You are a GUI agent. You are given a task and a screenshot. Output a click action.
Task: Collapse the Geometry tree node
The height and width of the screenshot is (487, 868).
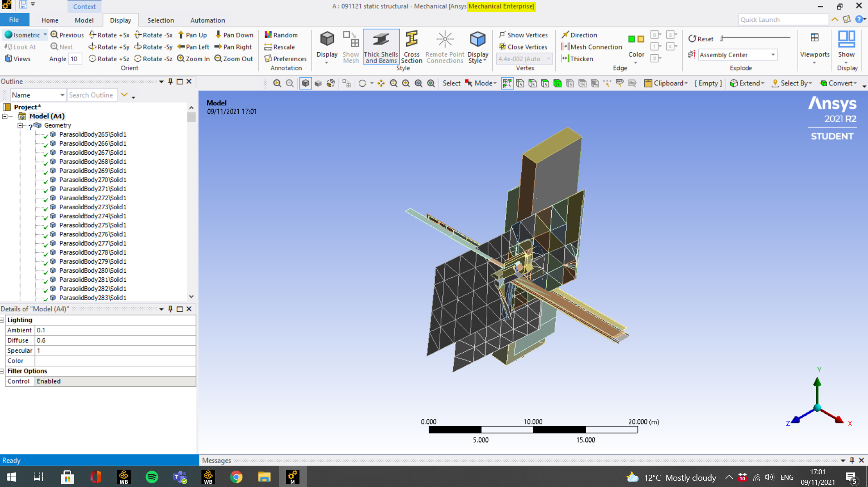pos(20,125)
